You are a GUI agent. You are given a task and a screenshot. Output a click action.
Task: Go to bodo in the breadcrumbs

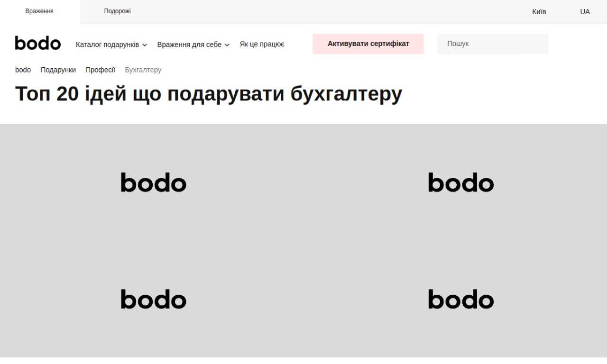[x=23, y=70]
